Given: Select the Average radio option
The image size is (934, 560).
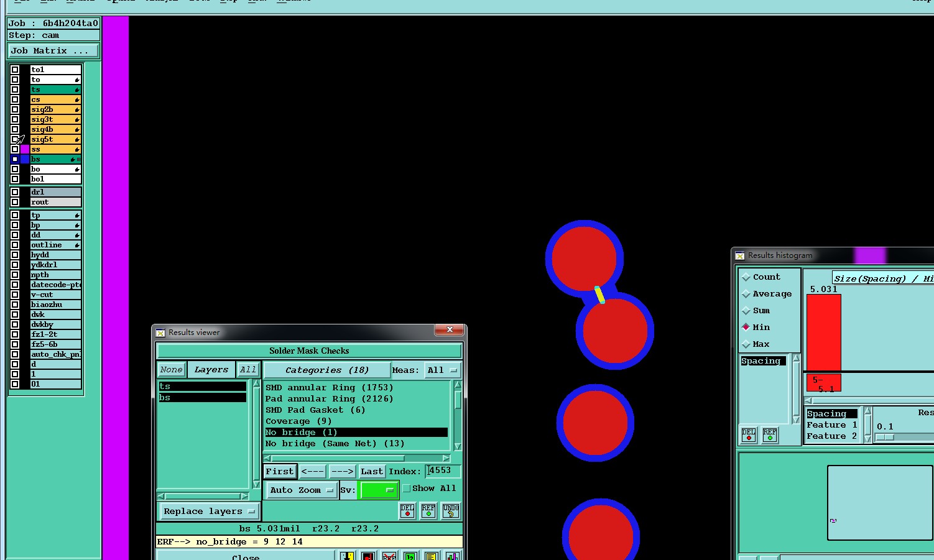Looking at the screenshot, I should [746, 294].
